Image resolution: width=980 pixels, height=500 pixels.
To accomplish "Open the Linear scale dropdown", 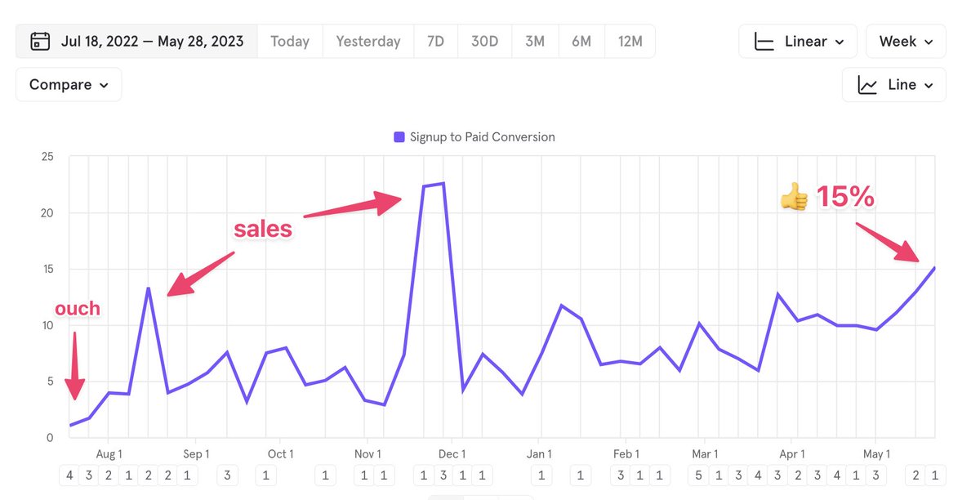I will coord(798,41).
